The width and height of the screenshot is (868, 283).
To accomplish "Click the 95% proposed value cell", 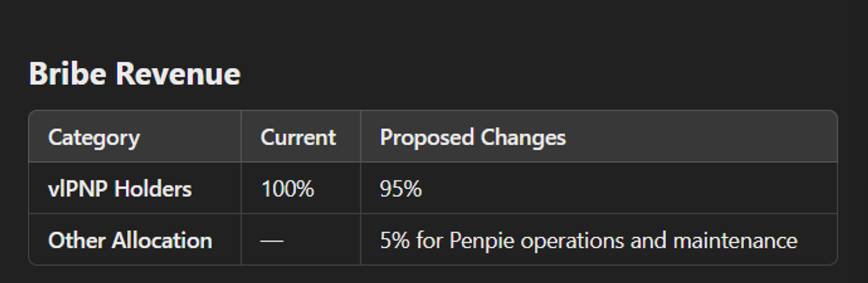I will [400, 189].
